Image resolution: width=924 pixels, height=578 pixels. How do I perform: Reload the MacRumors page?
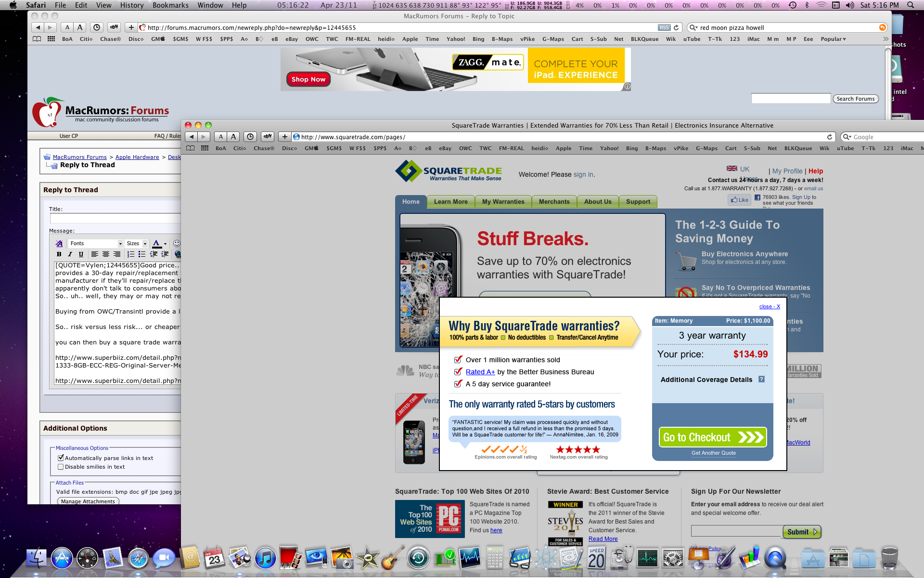[x=676, y=27]
